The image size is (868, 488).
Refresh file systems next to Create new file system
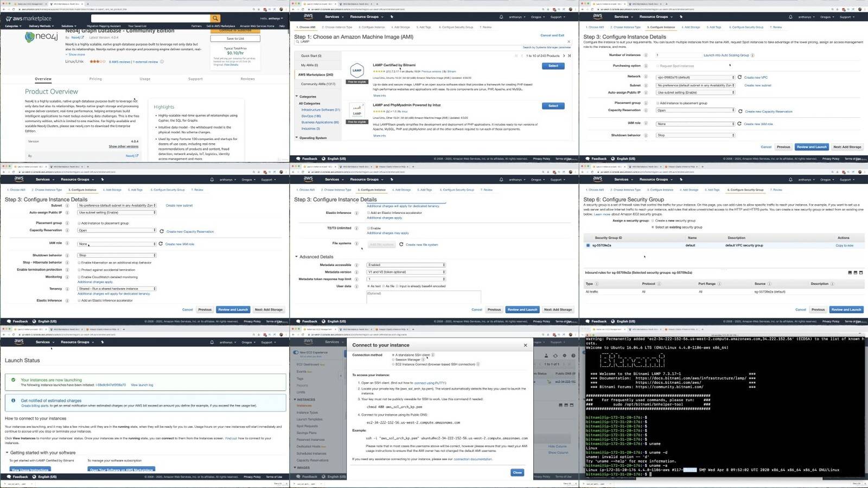point(401,244)
